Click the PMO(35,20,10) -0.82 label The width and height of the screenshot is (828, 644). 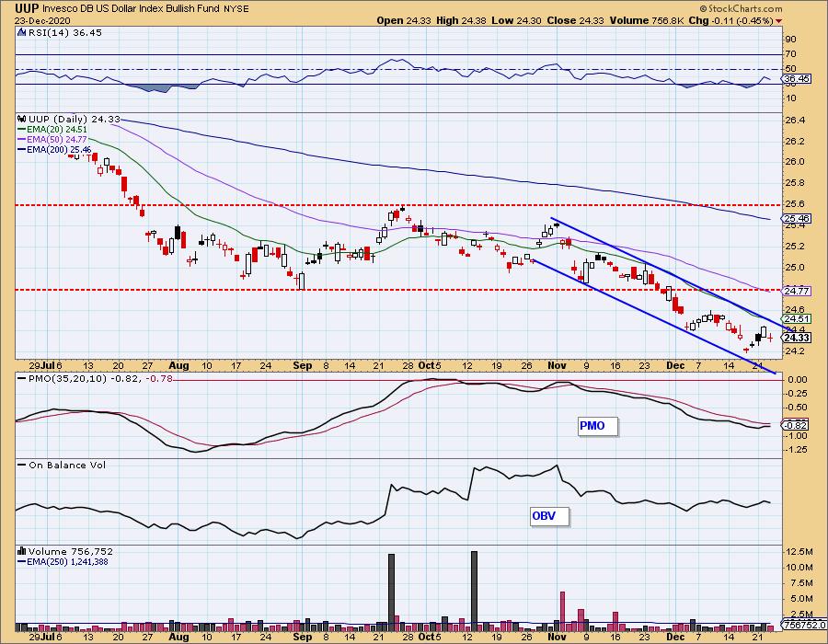click(x=95, y=378)
